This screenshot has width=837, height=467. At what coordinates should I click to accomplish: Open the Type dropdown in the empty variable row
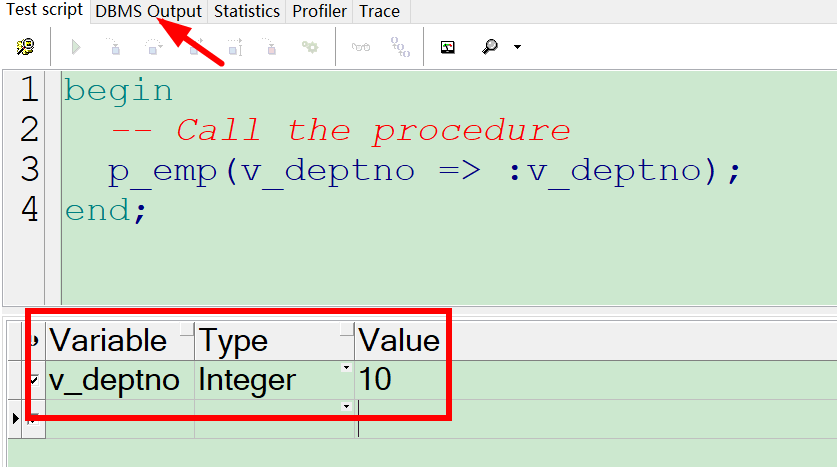(346, 407)
